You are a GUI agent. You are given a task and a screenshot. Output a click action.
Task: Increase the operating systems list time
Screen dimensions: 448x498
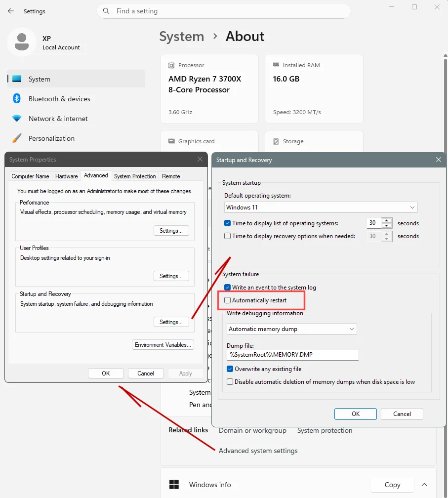[386, 220]
